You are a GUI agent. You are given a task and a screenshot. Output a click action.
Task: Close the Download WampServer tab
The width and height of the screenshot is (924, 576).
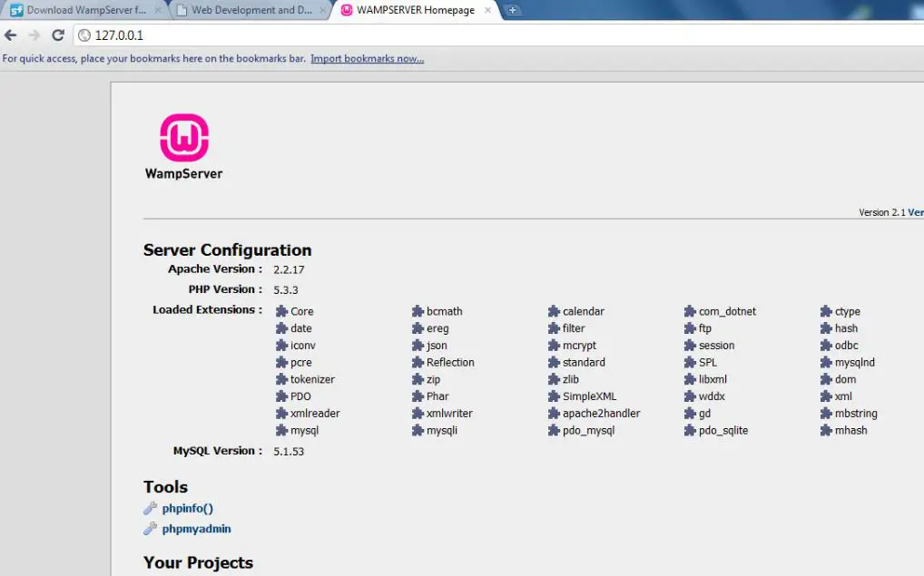click(x=158, y=10)
